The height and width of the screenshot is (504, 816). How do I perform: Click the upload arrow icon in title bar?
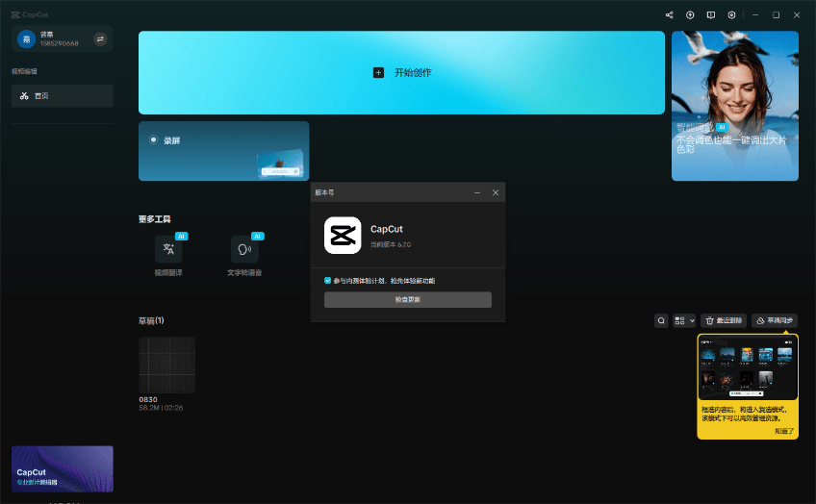(690, 15)
